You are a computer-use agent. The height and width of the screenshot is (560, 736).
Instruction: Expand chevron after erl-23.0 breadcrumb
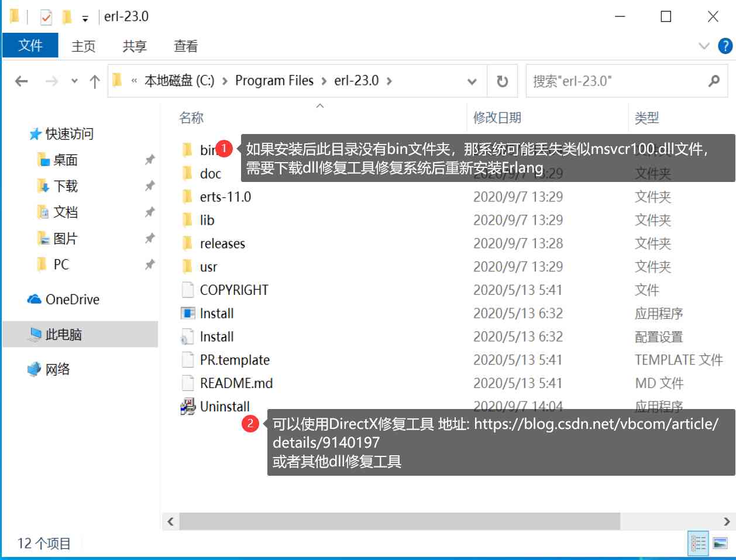(x=389, y=81)
